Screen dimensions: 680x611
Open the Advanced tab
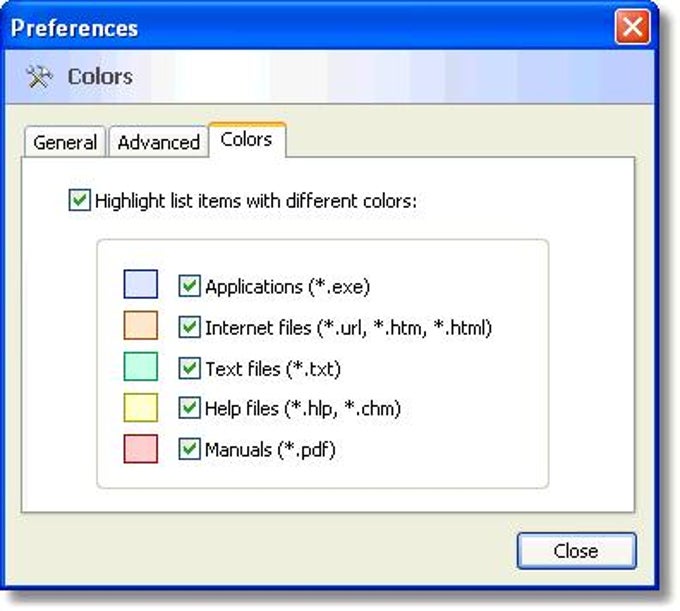[x=158, y=142]
